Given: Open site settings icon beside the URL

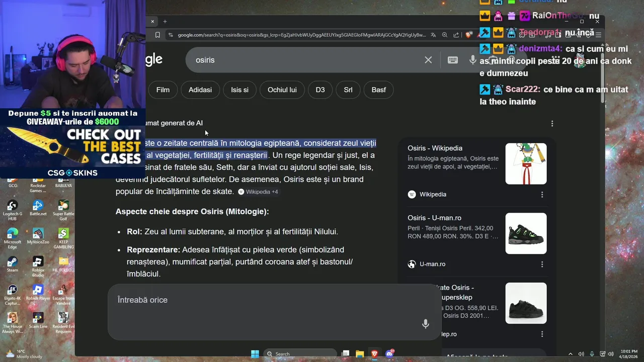Looking at the screenshot, I should coord(171,35).
